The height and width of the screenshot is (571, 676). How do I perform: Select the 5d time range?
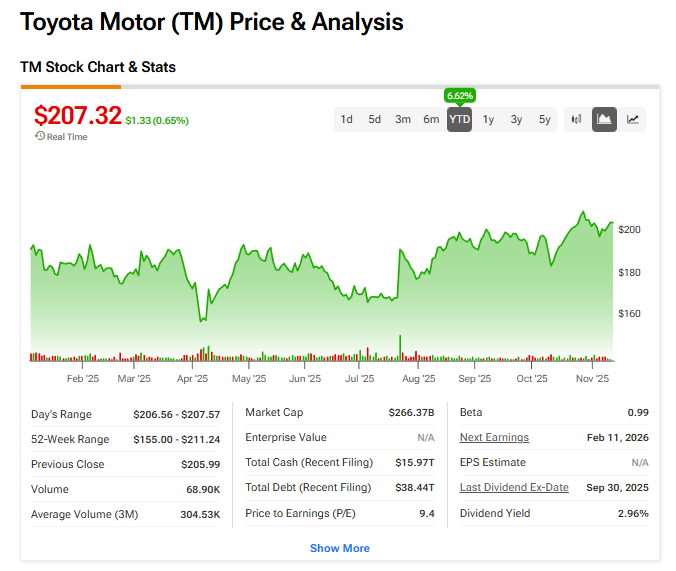(x=374, y=119)
